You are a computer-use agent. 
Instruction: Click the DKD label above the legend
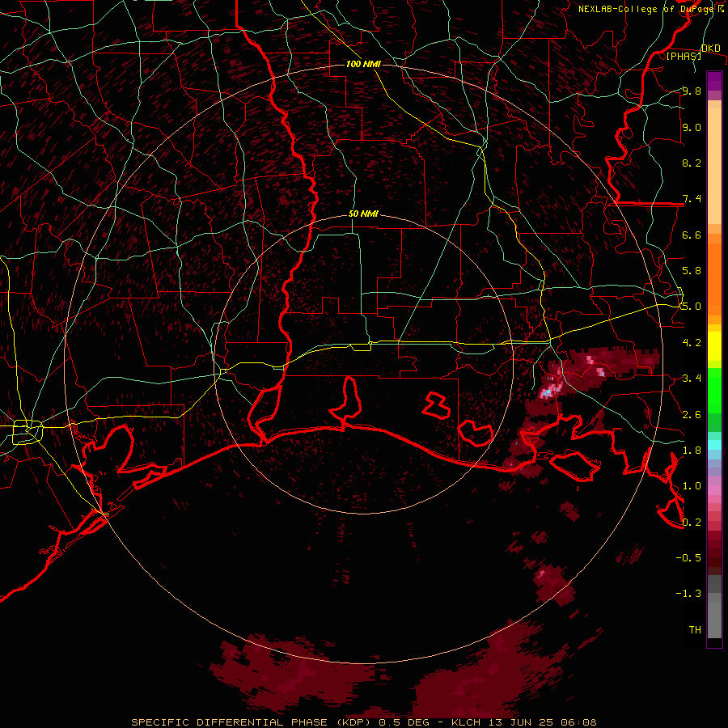point(711,48)
